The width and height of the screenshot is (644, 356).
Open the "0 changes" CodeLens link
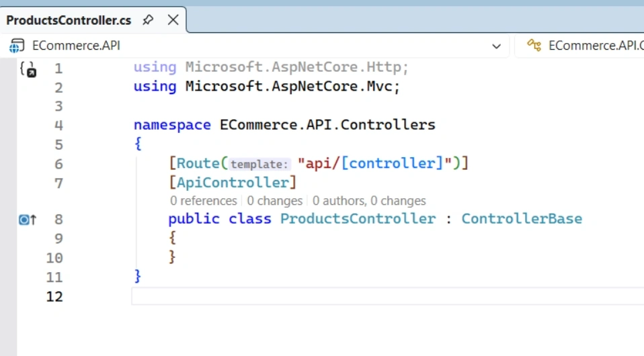[x=274, y=201]
